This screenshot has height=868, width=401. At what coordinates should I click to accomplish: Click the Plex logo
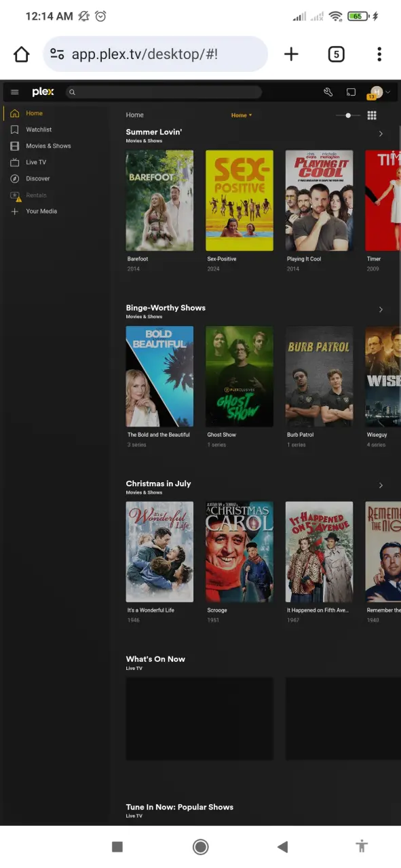tap(43, 92)
